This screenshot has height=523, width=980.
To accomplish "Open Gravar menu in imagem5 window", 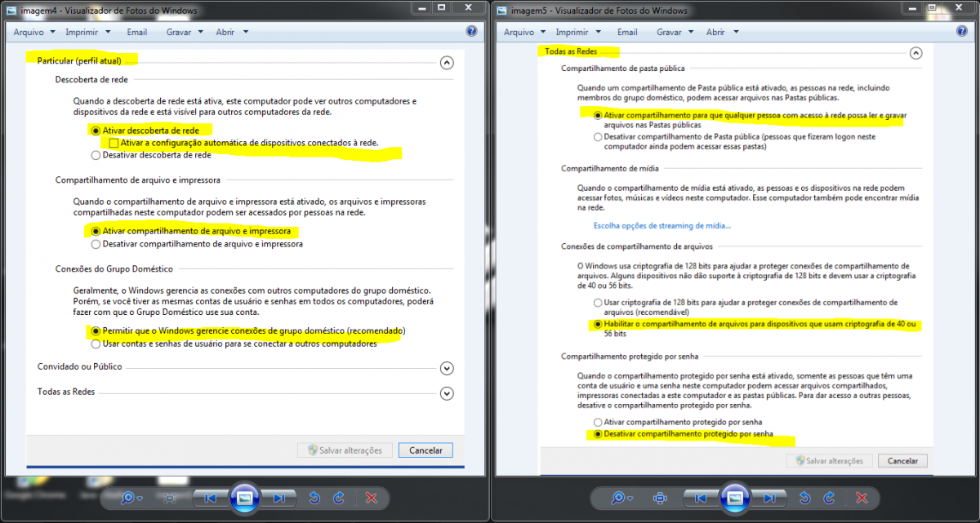I will (x=674, y=32).
